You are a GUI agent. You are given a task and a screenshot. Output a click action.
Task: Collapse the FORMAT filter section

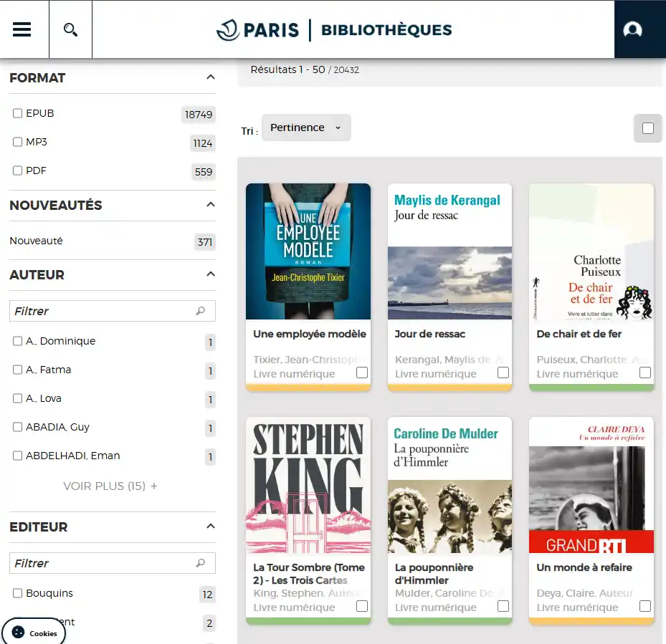point(210,77)
